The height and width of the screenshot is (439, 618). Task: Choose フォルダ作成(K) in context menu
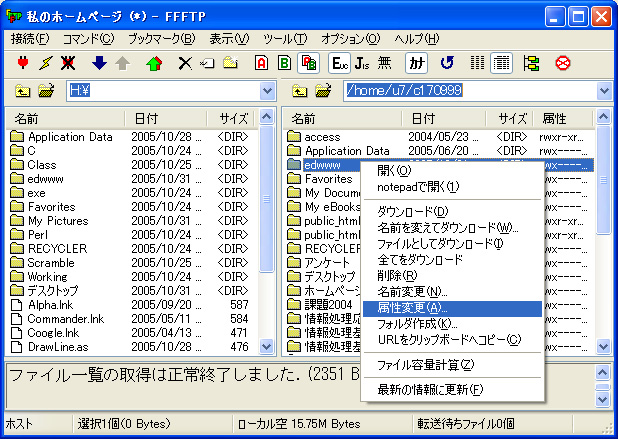click(452, 324)
